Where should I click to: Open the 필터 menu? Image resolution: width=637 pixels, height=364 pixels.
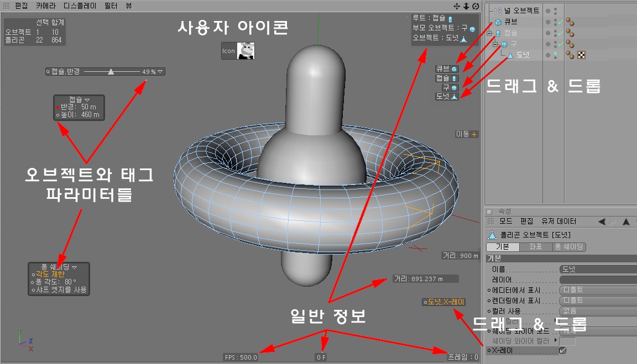pyautogui.click(x=111, y=6)
